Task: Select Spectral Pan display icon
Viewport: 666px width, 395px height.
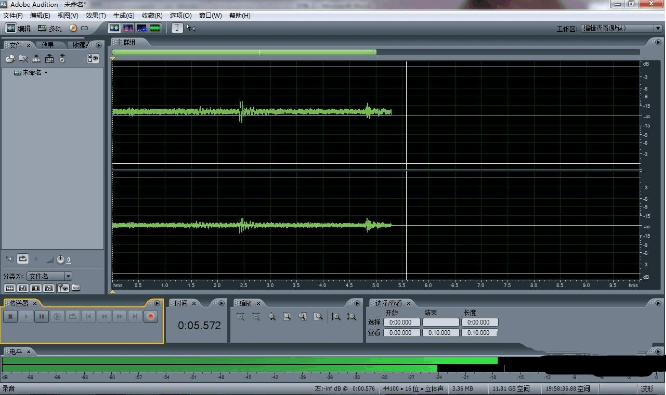Action: pos(141,28)
